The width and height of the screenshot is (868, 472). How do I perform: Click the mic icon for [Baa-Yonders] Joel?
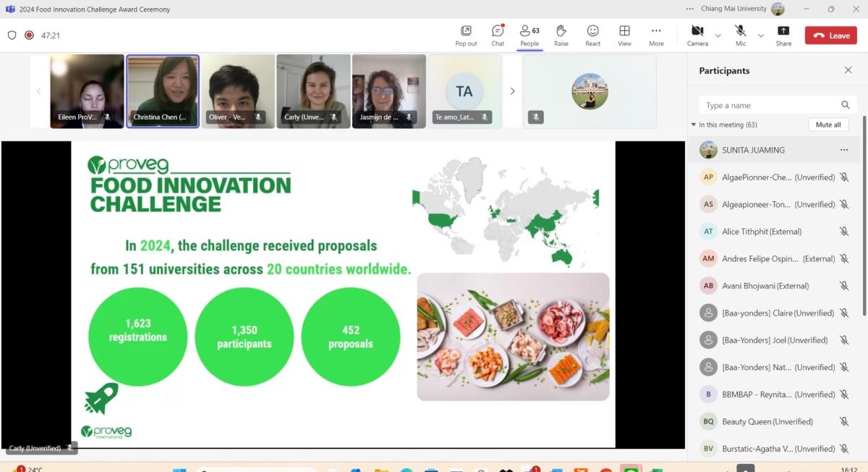[843, 340]
